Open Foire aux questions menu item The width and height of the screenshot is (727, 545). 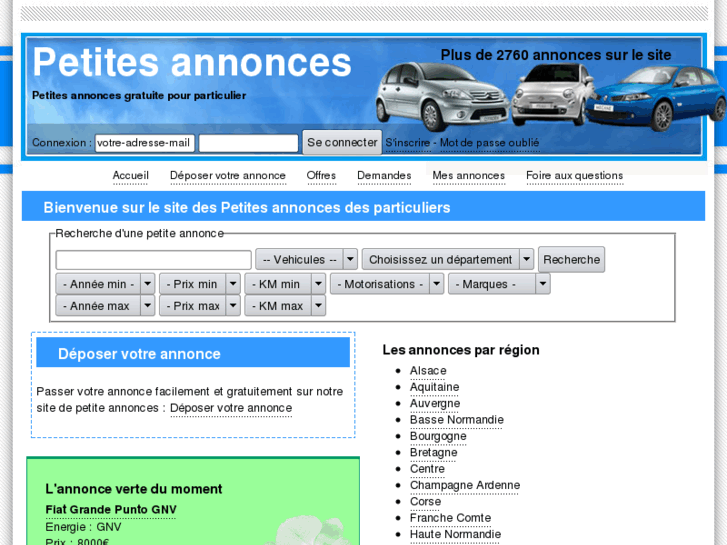(x=574, y=176)
